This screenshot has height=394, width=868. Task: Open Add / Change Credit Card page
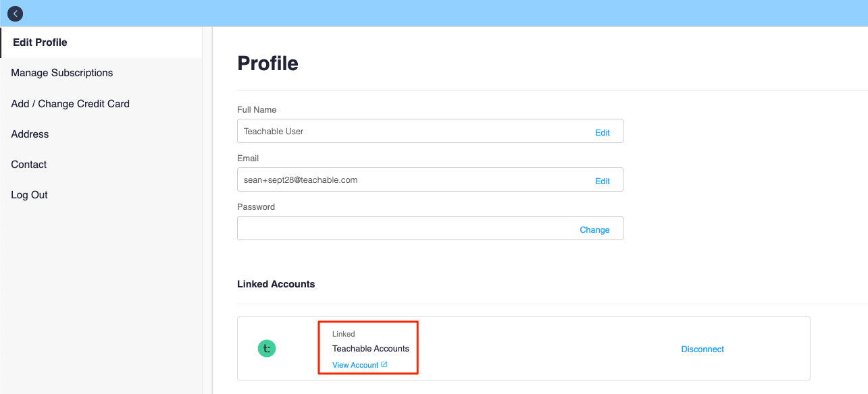pos(70,104)
